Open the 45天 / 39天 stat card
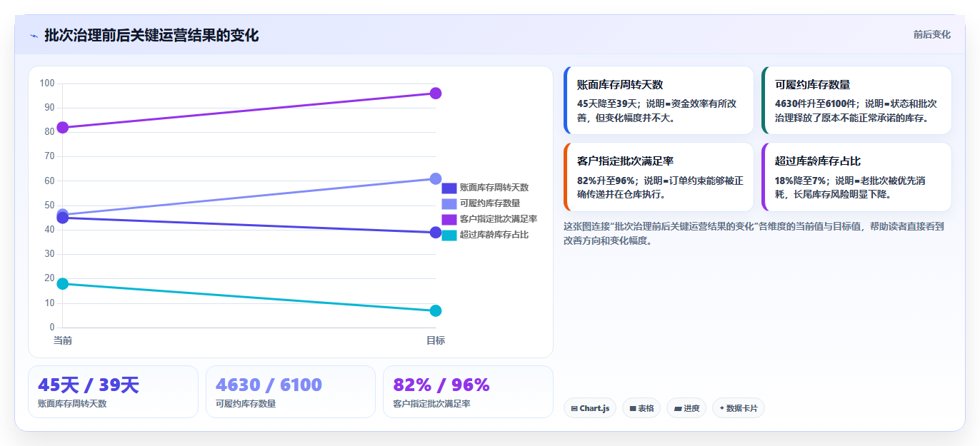 113,392
